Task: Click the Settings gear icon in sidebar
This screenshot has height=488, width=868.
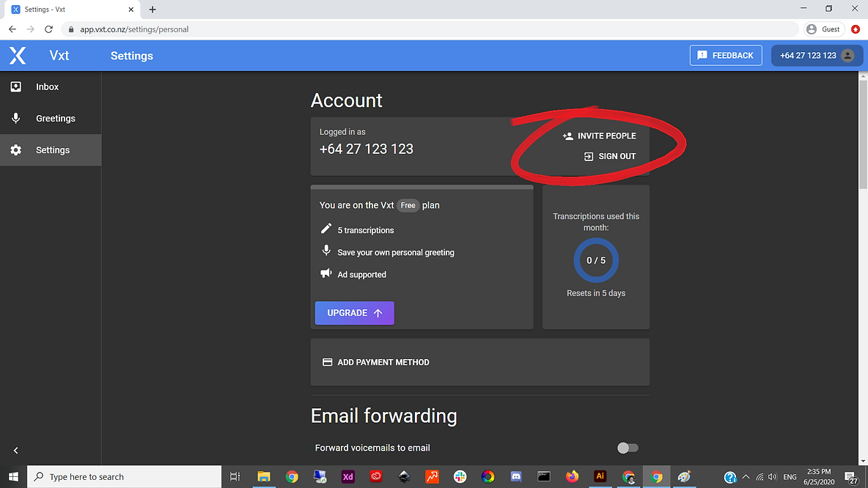Action: point(15,150)
